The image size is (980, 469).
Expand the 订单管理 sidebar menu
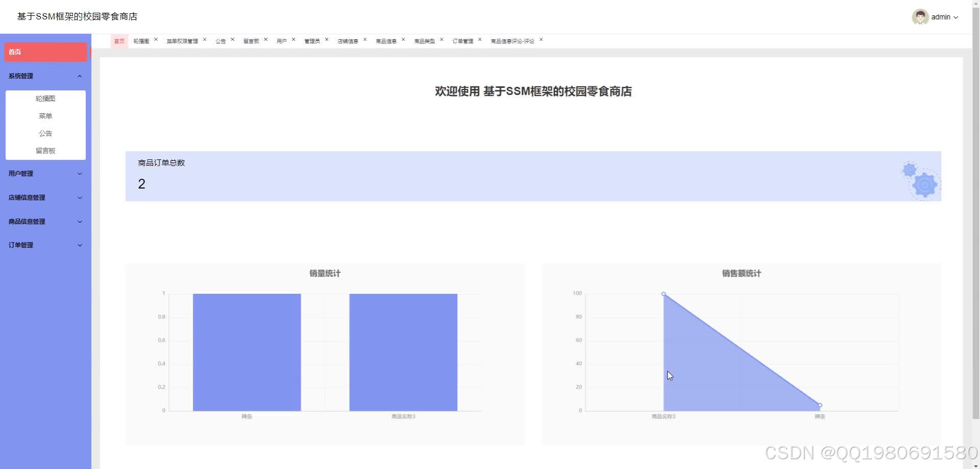[45, 245]
